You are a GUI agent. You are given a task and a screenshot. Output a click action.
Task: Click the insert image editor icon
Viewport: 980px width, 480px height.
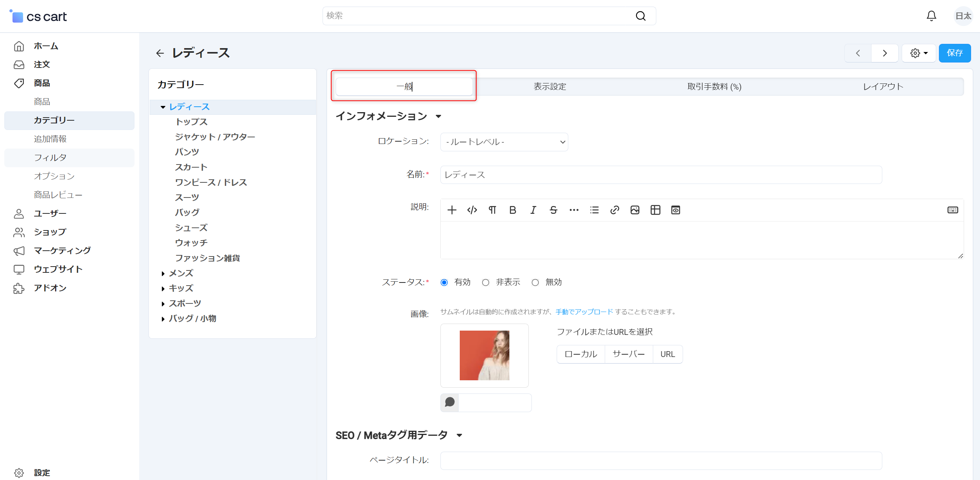tap(635, 210)
